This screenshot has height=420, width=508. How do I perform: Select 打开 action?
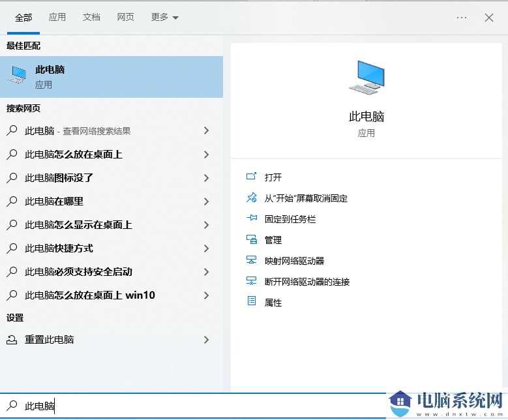pos(273,177)
